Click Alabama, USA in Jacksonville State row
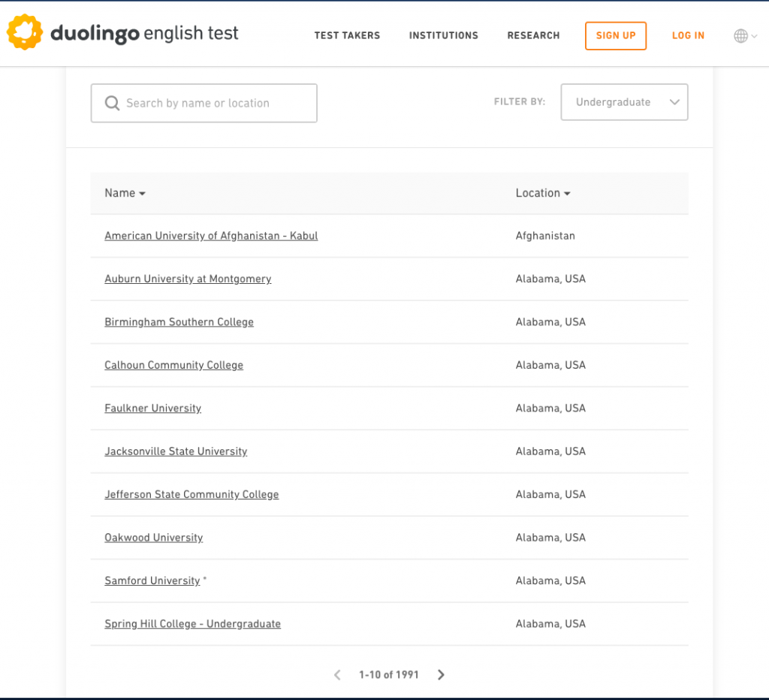The height and width of the screenshot is (700, 769). (550, 452)
